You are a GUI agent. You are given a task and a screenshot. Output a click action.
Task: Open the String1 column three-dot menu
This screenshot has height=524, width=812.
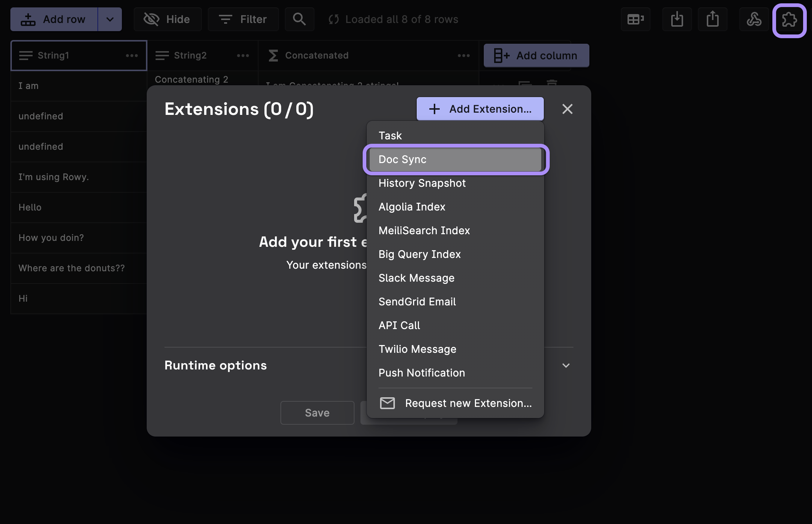[x=132, y=56]
